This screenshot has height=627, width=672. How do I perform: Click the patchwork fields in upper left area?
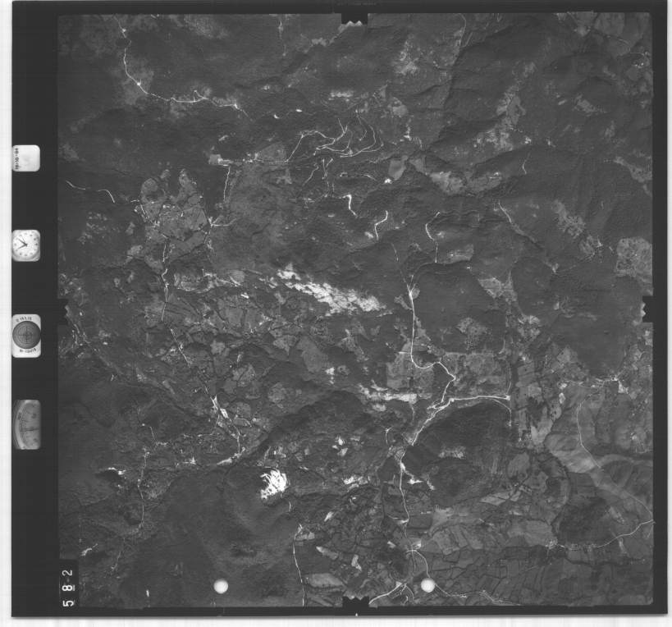tap(172, 209)
